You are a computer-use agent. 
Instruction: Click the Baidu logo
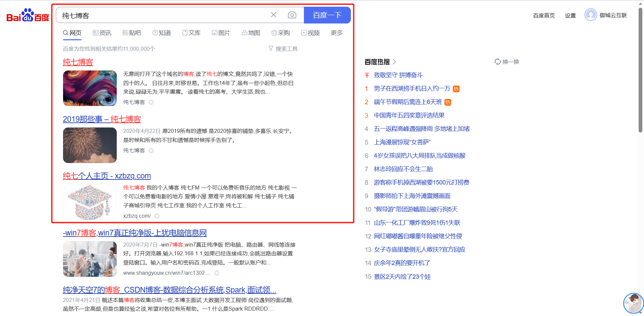(x=28, y=15)
